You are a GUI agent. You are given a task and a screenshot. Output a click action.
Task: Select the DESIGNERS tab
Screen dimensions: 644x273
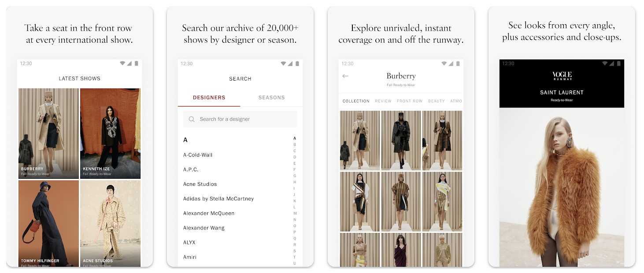(x=209, y=97)
